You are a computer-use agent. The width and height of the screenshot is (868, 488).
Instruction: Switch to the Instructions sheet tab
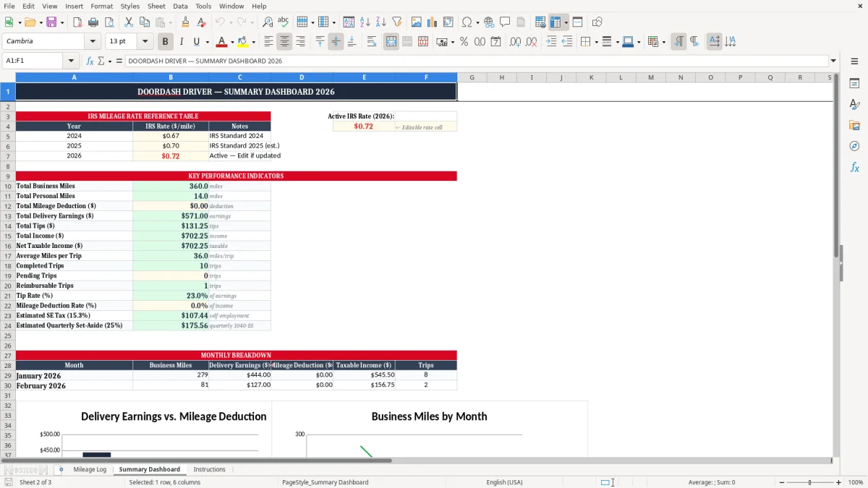coord(209,469)
